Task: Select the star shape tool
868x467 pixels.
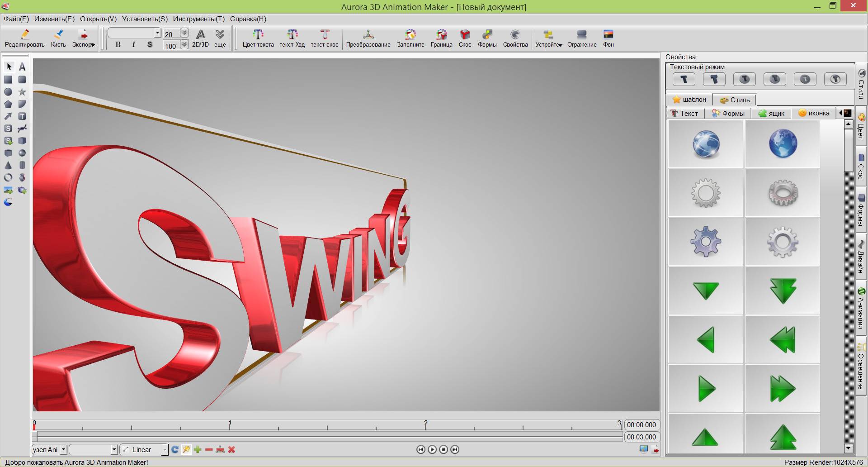Action: click(22, 92)
